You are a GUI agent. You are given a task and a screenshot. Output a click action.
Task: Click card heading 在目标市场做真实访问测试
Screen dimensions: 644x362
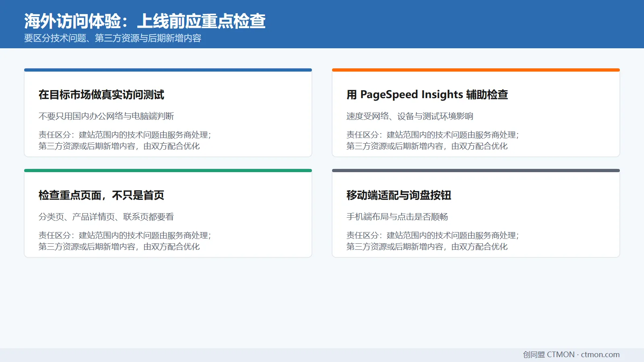pos(101,95)
